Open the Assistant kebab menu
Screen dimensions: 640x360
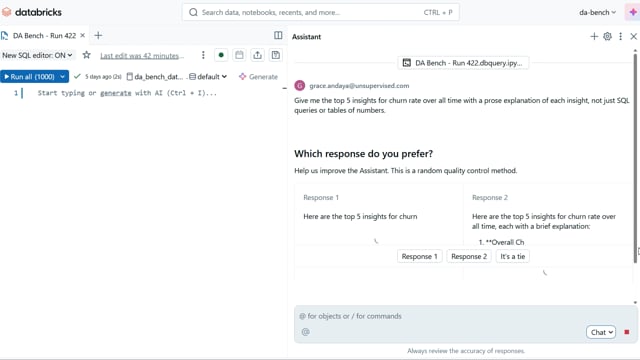click(x=620, y=36)
